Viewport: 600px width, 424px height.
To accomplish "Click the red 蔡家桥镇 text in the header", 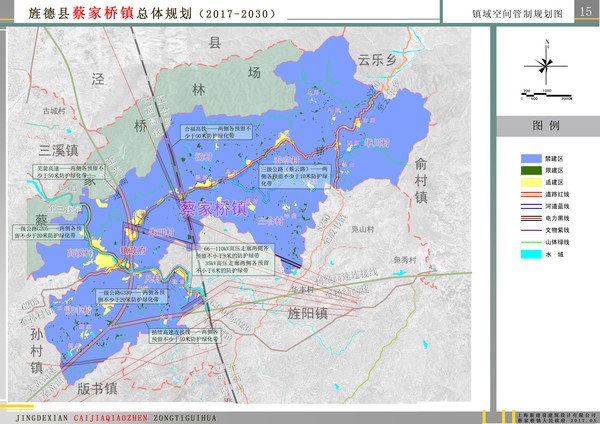I will (x=103, y=13).
